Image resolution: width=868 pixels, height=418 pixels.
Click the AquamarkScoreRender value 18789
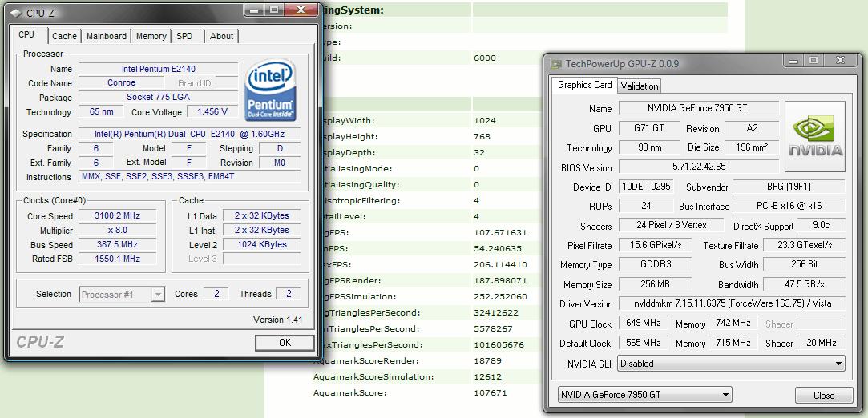pos(487,360)
